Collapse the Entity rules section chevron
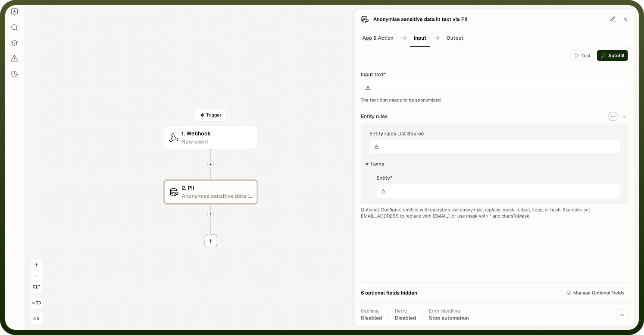 (x=624, y=117)
